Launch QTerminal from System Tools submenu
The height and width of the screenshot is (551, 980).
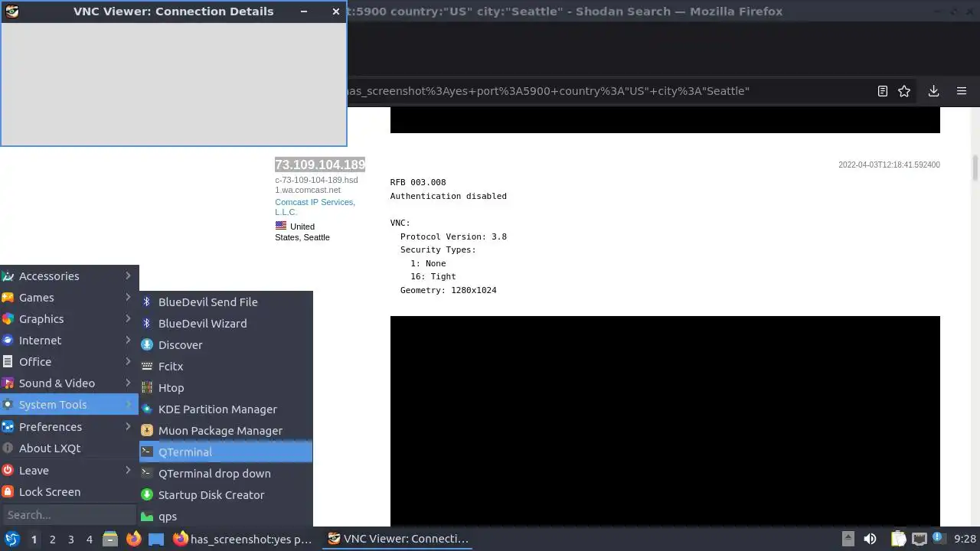click(x=226, y=452)
